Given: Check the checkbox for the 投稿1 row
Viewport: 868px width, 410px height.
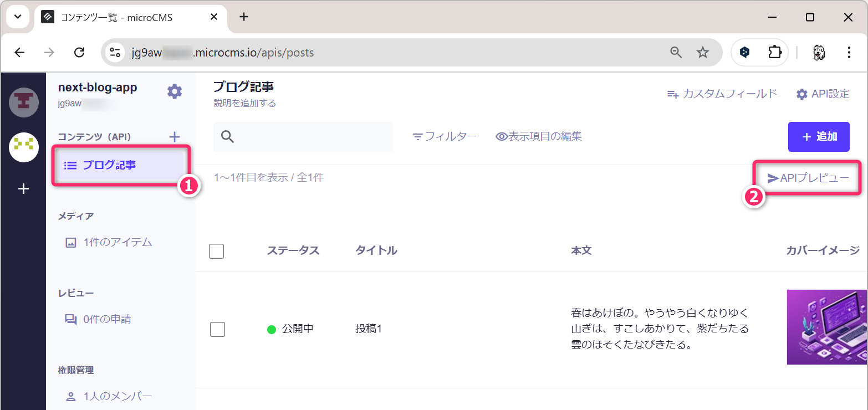Looking at the screenshot, I should tap(217, 329).
